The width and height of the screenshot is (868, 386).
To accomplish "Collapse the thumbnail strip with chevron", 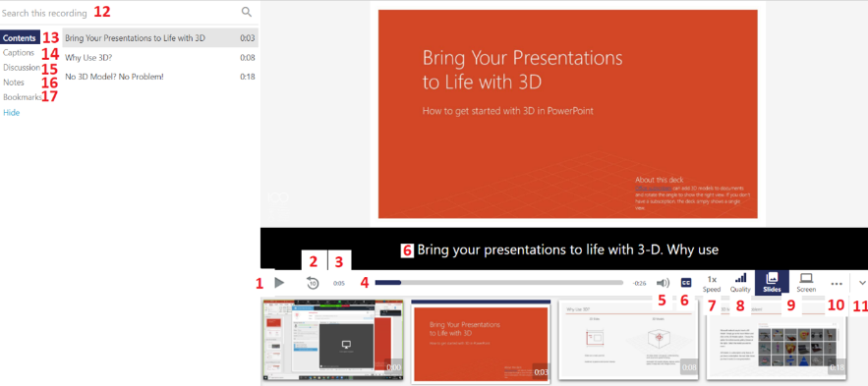I will (x=862, y=283).
